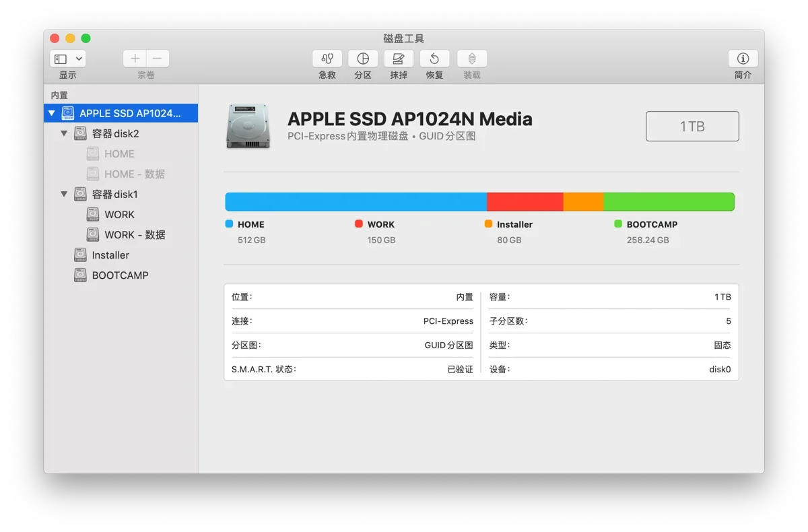Click the 磁盘工具 window title
Viewport: 808px width, 532px height.
click(404, 39)
